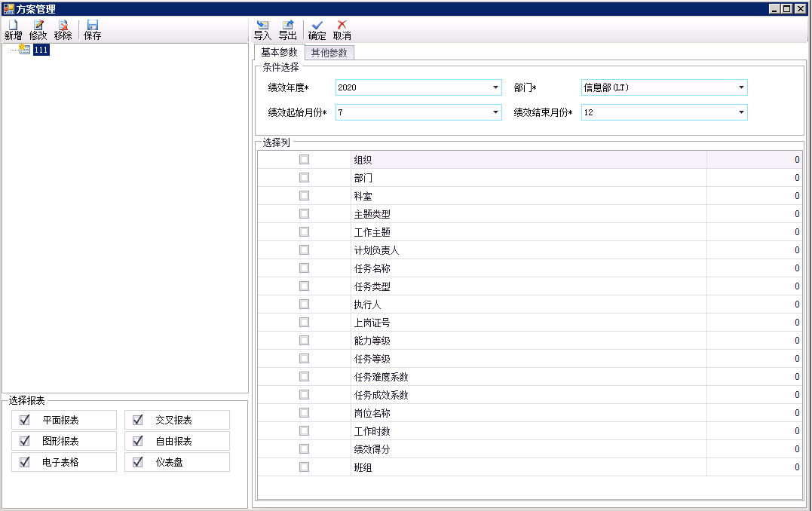Switch to the 其他参数 tab

329,53
